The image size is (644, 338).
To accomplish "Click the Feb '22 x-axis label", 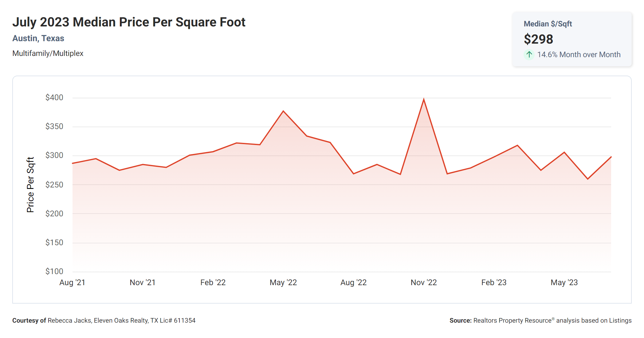I will [x=213, y=282].
